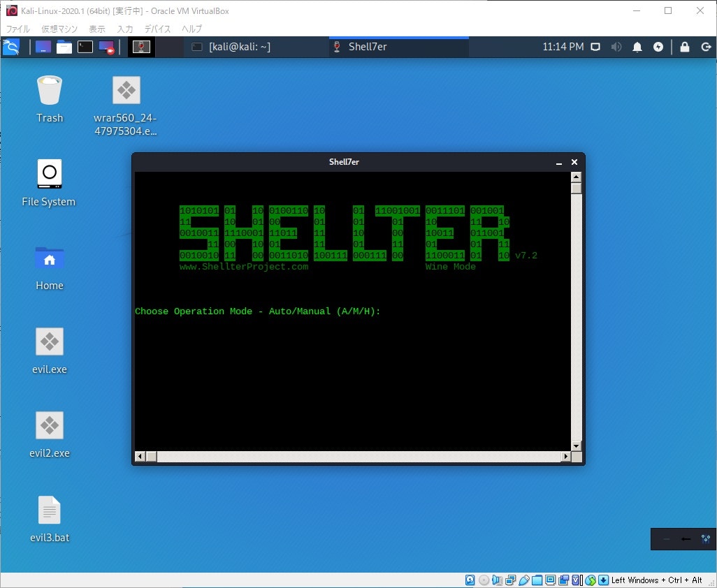Click the 11:14 PM clock
The height and width of the screenshot is (588, 717).
click(x=563, y=47)
